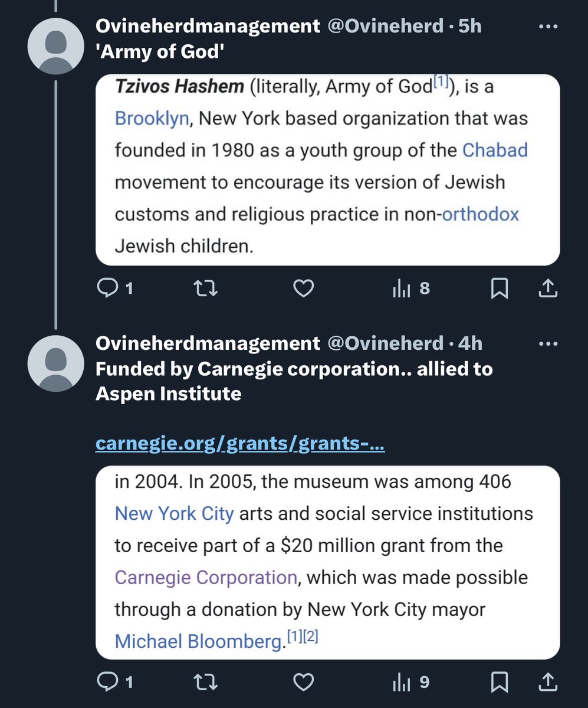The height and width of the screenshot is (708, 588).
Task: View analytics showing 8 views
Action: tap(410, 289)
